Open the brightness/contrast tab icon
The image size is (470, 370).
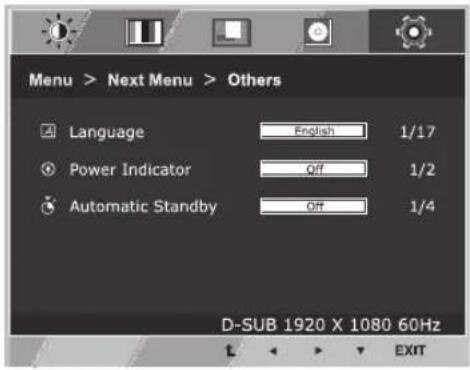point(59,31)
